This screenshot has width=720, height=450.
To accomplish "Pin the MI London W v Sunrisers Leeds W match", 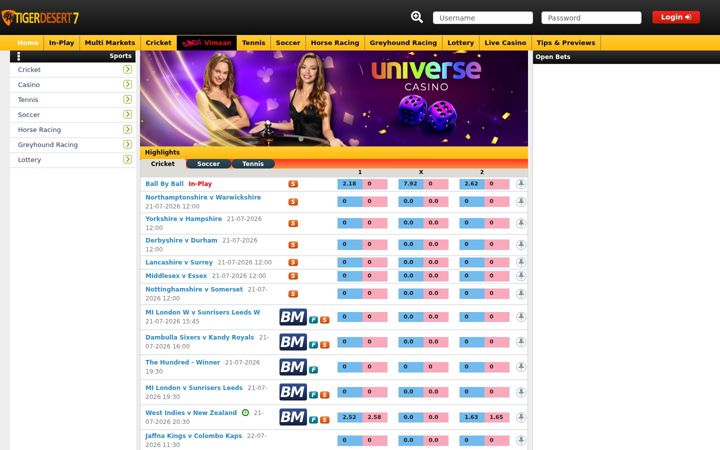I will click(521, 317).
